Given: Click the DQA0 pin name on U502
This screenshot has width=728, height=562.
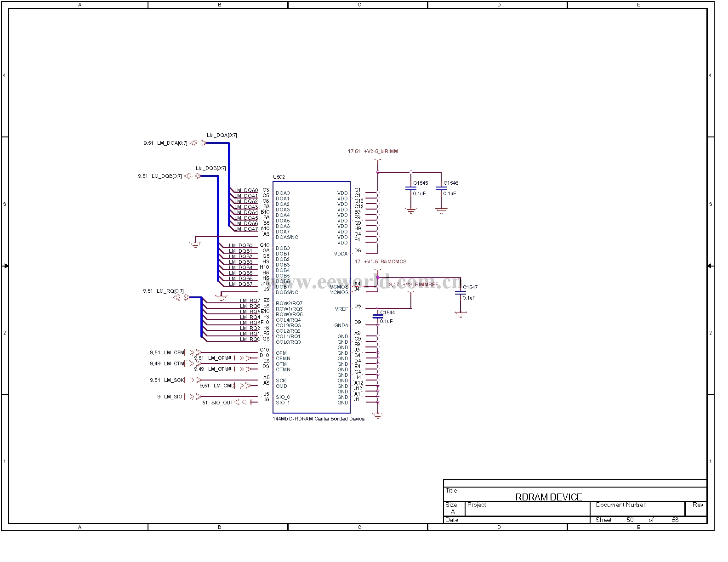Looking at the screenshot, I should (283, 193).
